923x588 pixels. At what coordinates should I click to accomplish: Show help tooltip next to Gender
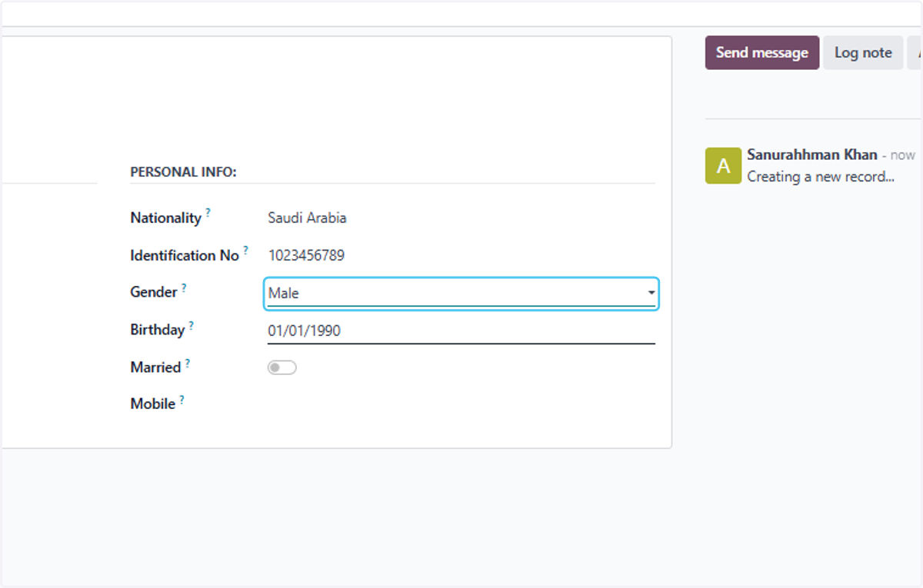tap(184, 287)
